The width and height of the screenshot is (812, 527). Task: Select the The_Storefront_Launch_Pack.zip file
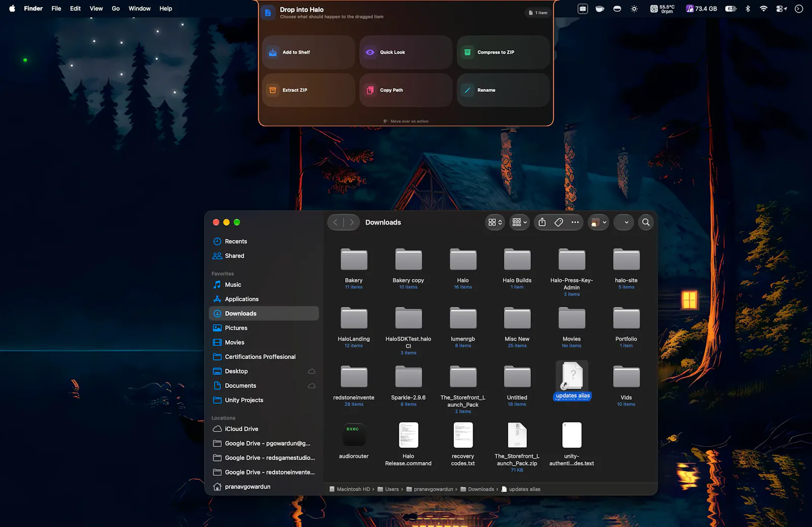click(517, 447)
